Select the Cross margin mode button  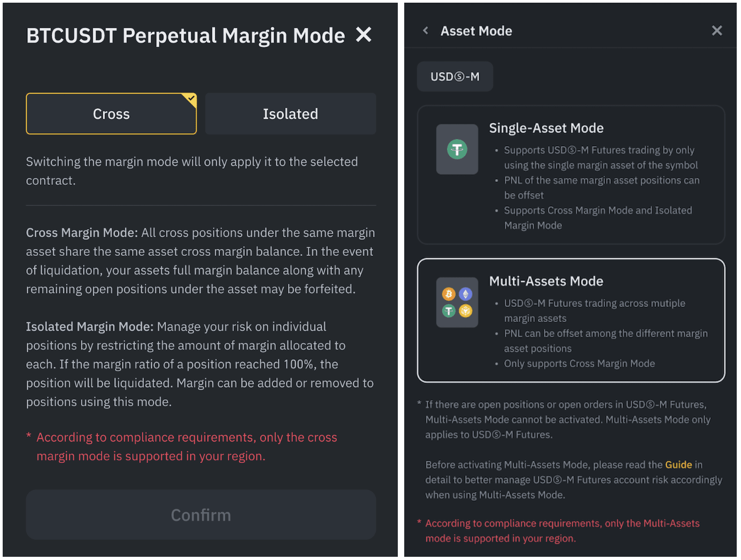coord(111,114)
